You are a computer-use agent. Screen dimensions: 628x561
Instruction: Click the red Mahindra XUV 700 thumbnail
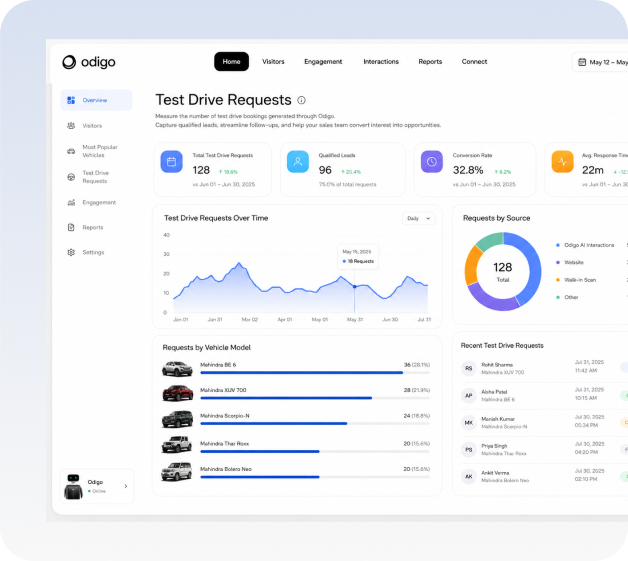click(177, 393)
